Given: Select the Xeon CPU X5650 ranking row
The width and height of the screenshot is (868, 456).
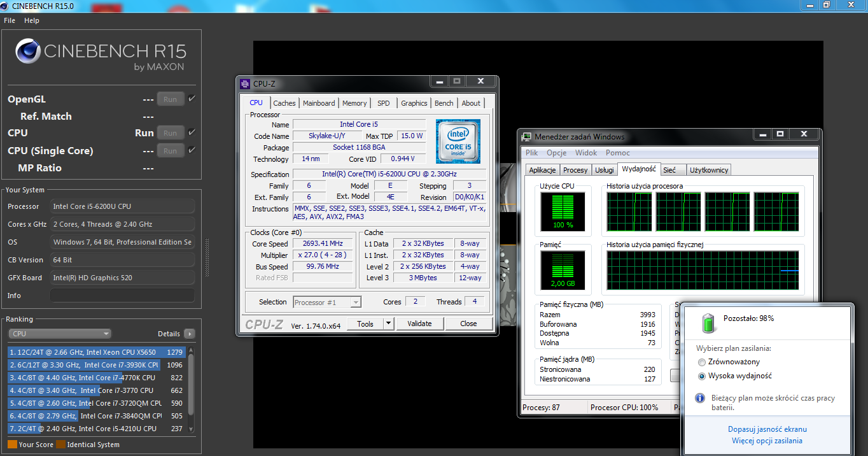Looking at the screenshot, I should tap(97, 352).
